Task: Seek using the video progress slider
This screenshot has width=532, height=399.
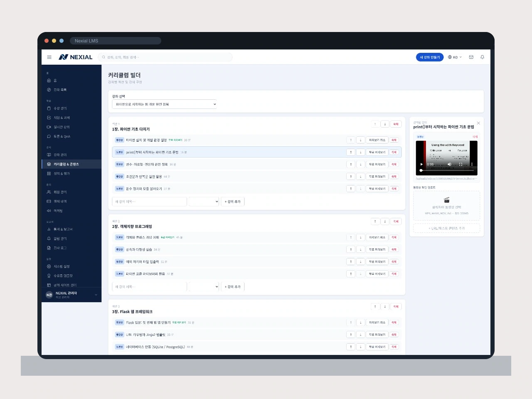Action: click(447, 170)
